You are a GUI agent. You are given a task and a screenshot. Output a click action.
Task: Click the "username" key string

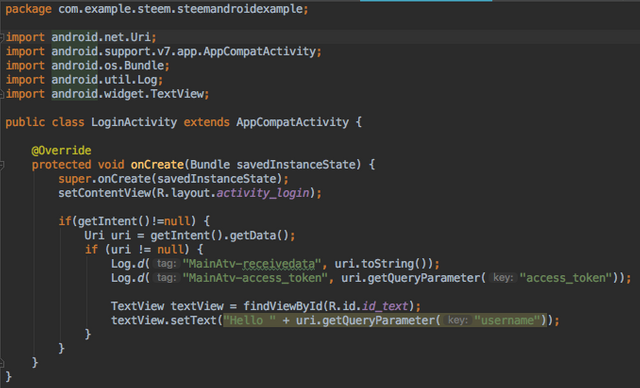tap(507, 321)
